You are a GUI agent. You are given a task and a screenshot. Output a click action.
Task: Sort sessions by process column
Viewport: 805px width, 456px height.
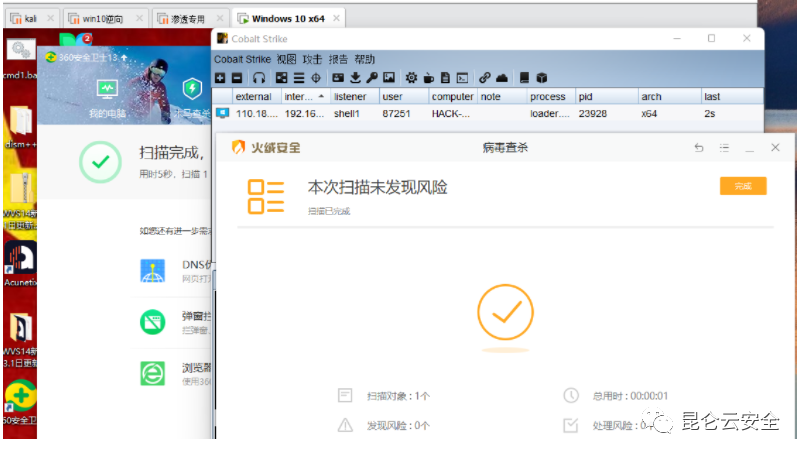(x=551, y=97)
